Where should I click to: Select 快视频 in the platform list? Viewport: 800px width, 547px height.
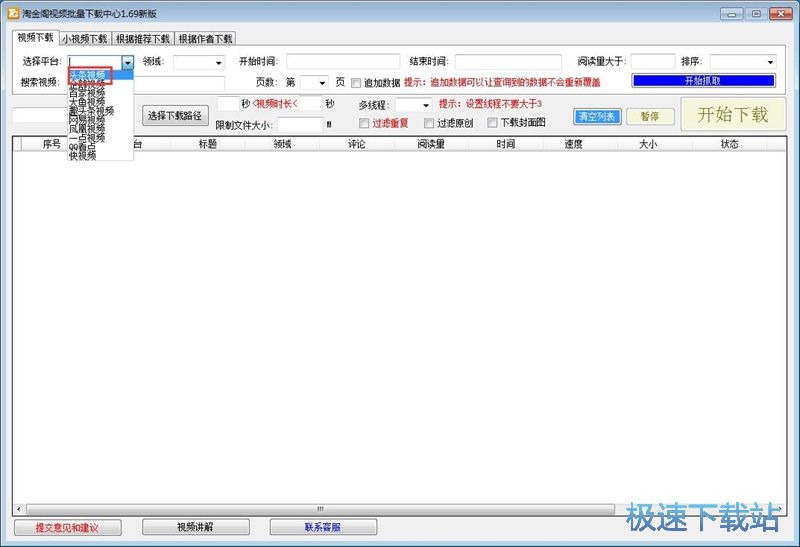pyautogui.click(x=101, y=155)
